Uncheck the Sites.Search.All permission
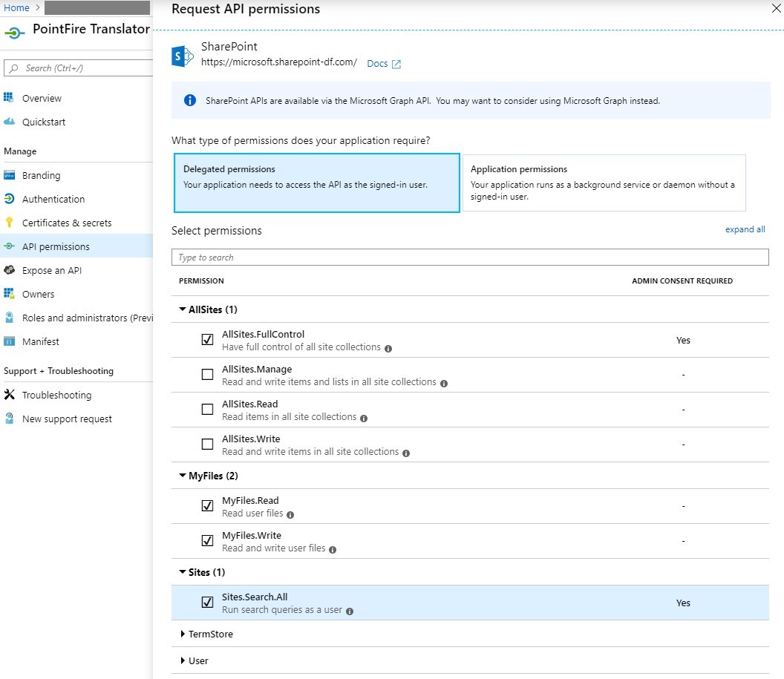The height and width of the screenshot is (679, 784). (207, 602)
